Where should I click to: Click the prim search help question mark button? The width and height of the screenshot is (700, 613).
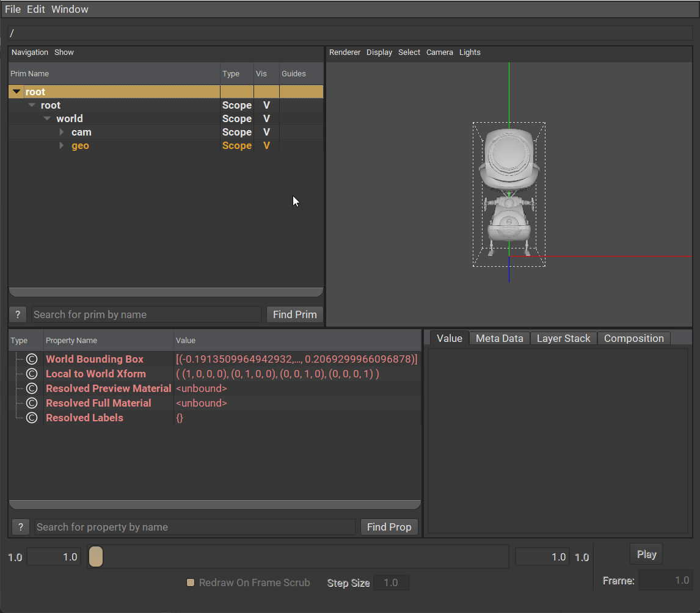[x=18, y=314]
